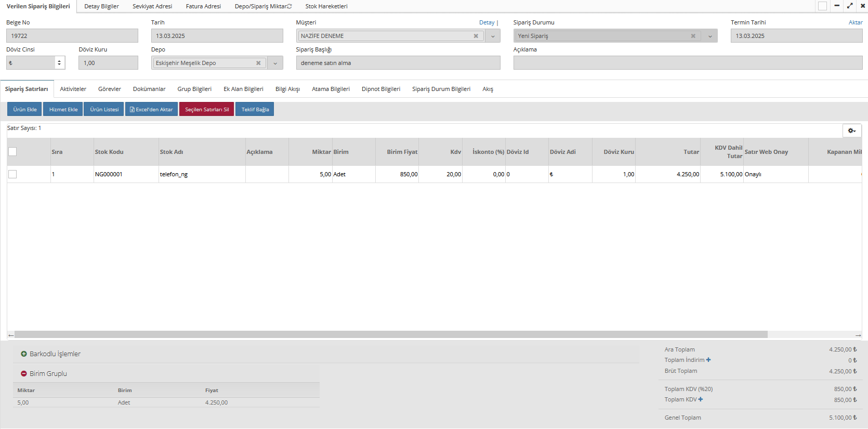Click the grid's horizontal scrollbar

tap(390, 334)
